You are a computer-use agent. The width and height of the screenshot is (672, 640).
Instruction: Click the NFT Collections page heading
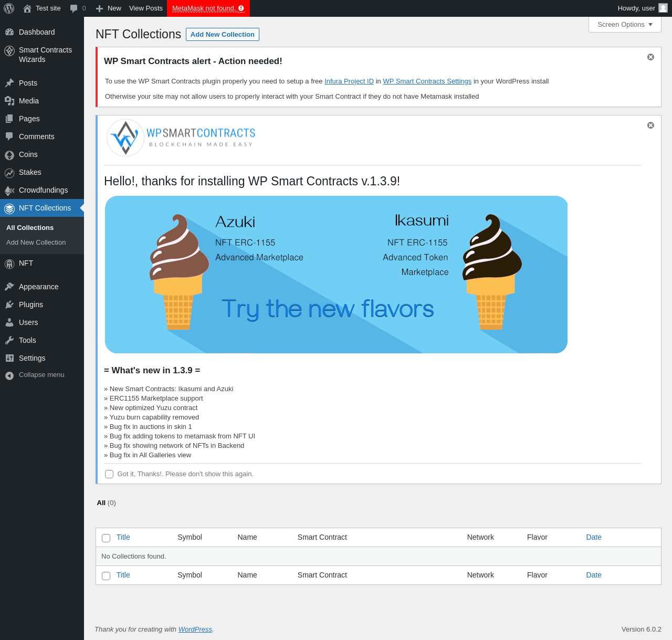(x=138, y=34)
